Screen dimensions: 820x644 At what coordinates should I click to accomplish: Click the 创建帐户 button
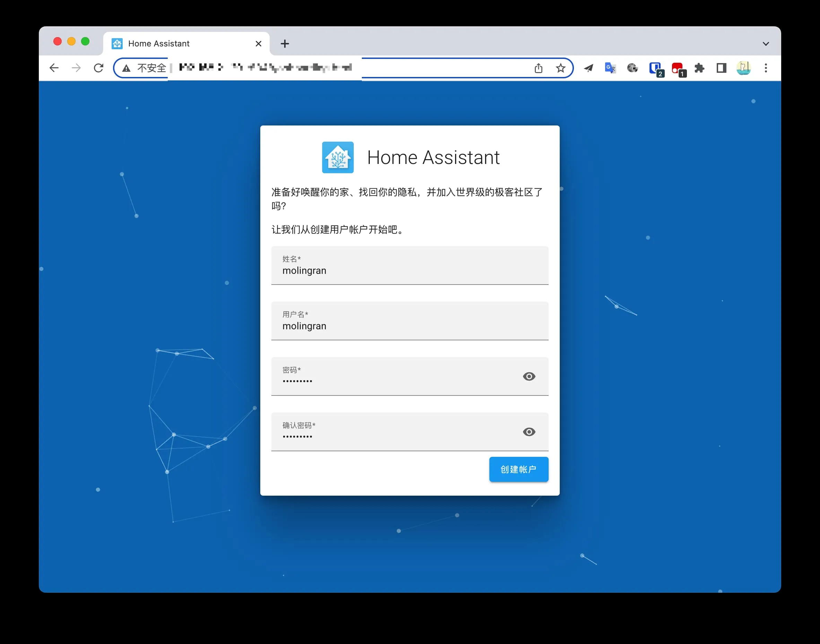pos(518,469)
